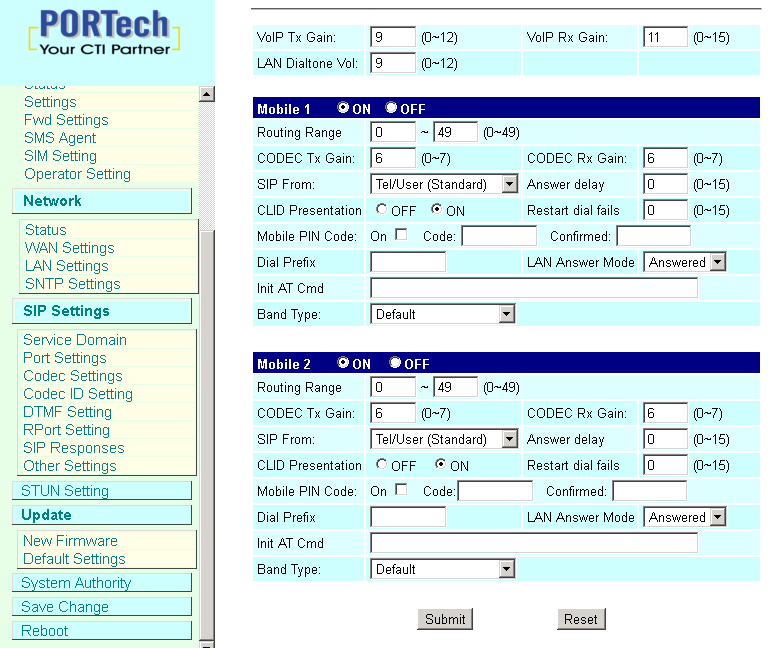
Task: Click Mobile 1 Init AT Cmd field
Action: click(533, 288)
